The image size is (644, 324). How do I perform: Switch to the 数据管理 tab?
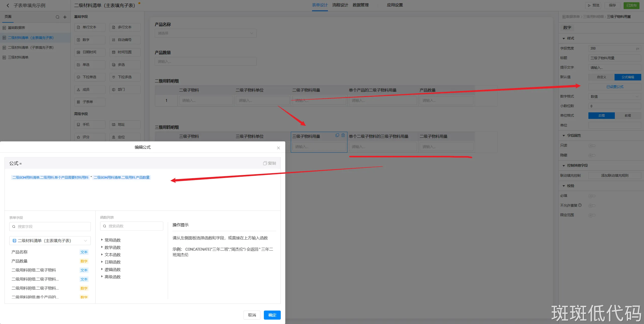(x=360, y=5)
